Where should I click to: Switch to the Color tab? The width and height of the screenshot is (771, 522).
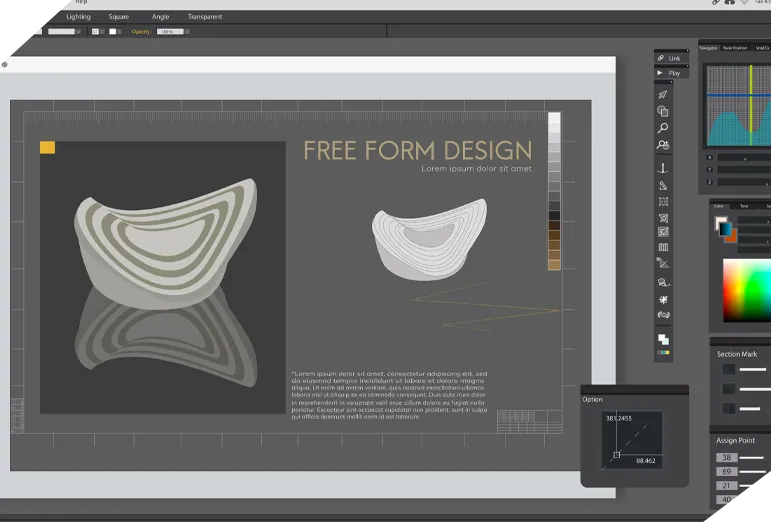(x=718, y=206)
